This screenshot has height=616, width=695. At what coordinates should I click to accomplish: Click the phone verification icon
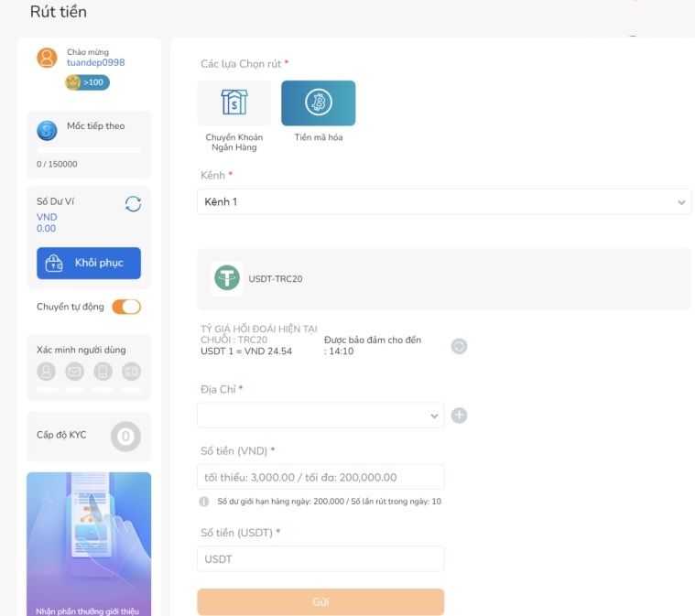coord(103,372)
